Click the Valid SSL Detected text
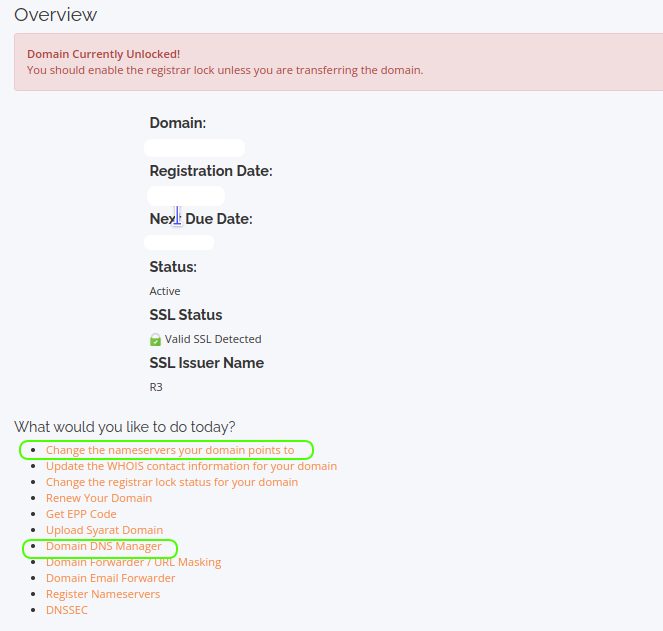Viewport: 663px width, 631px height. [x=212, y=339]
